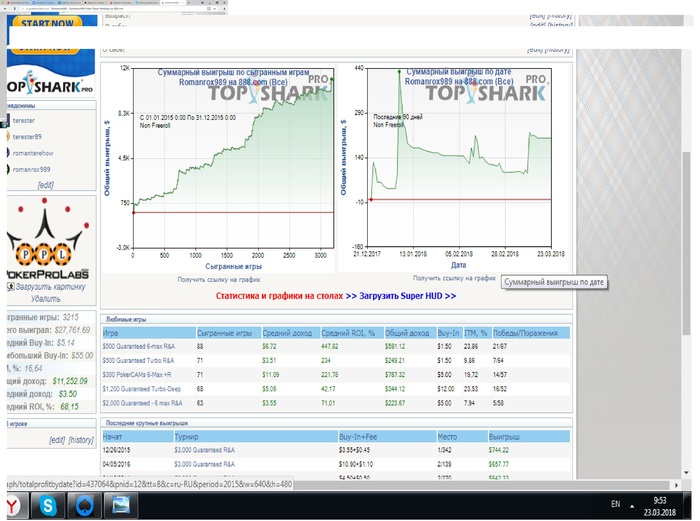Open the image viewer on the taskbar
The height and width of the screenshot is (521, 700).
tap(121, 505)
